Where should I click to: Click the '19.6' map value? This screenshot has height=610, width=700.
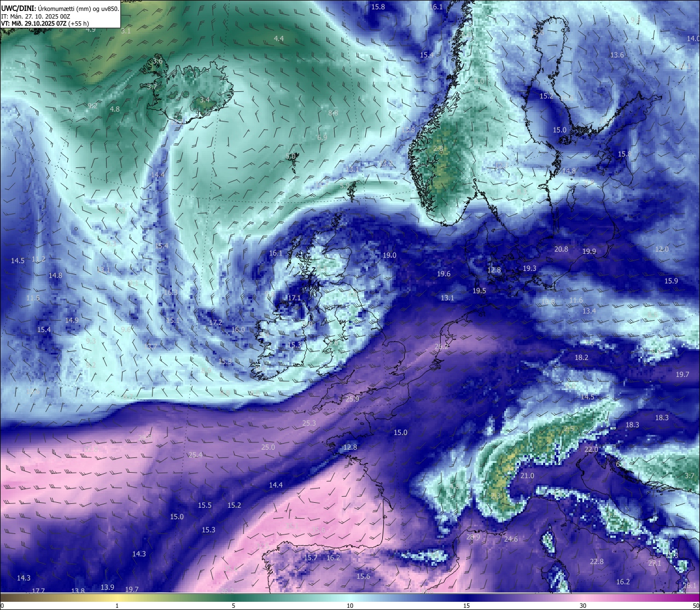(444, 274)
